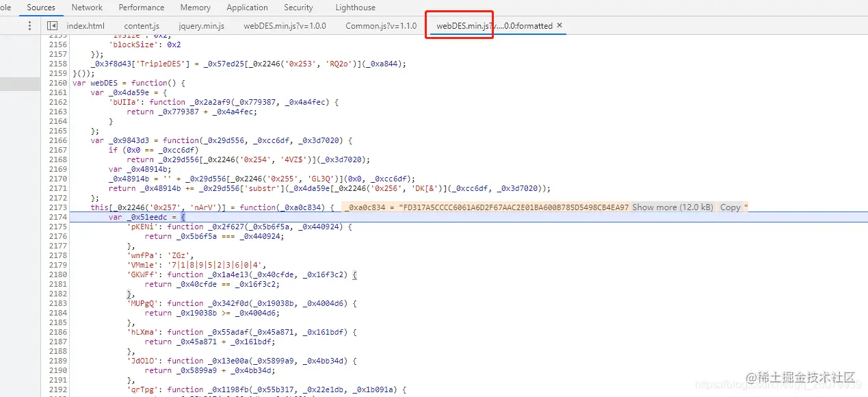The width and height of the screenshot is (868, 397).
Task: Click 'return _0x19038b >= _0x4004d6;' line
Action: click(x=212, y=313)
